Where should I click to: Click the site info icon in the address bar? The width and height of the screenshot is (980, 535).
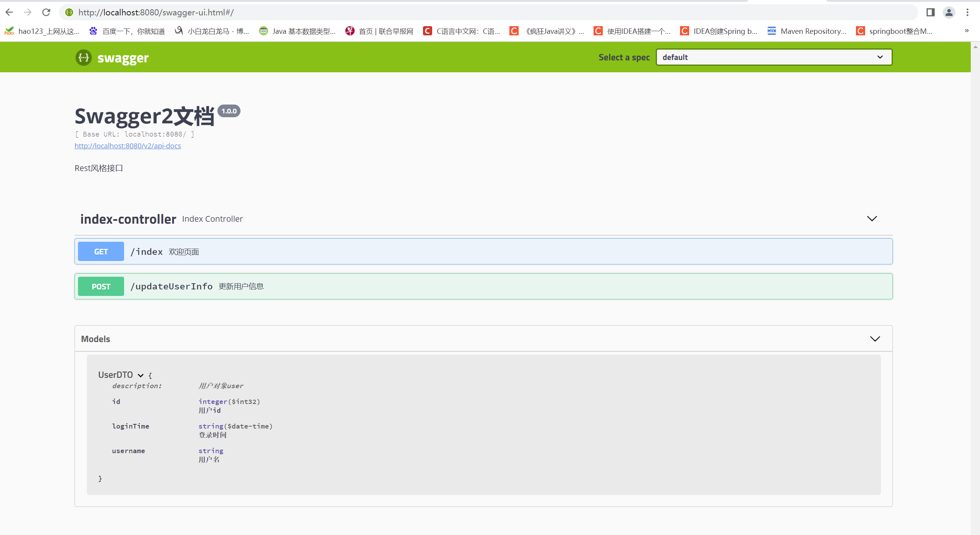tap(69, 12)
